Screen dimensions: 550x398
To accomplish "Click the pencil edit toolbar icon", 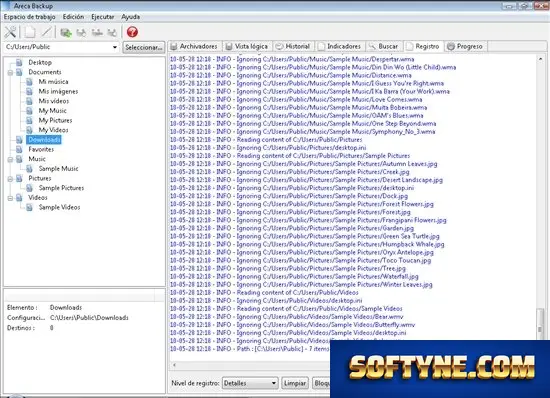I will pos(46,32).
